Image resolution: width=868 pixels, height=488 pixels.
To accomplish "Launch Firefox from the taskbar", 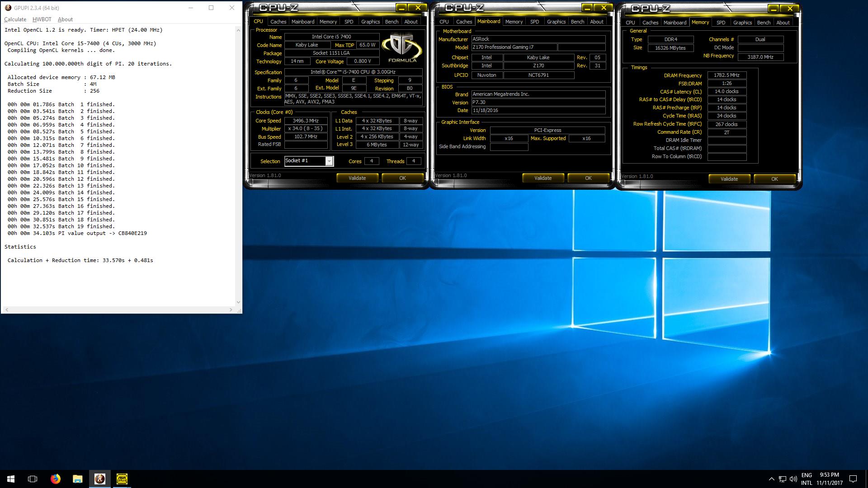I will pos(55,479).
